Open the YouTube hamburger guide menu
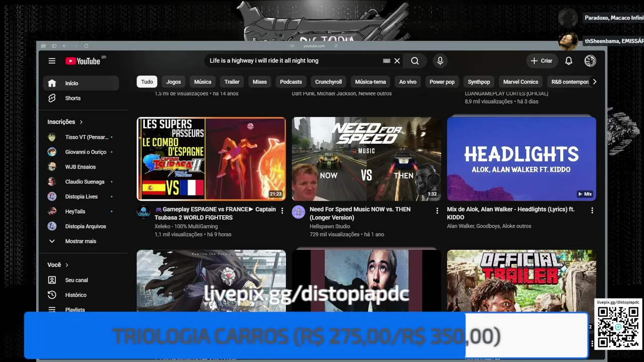 tap(52, 61)
